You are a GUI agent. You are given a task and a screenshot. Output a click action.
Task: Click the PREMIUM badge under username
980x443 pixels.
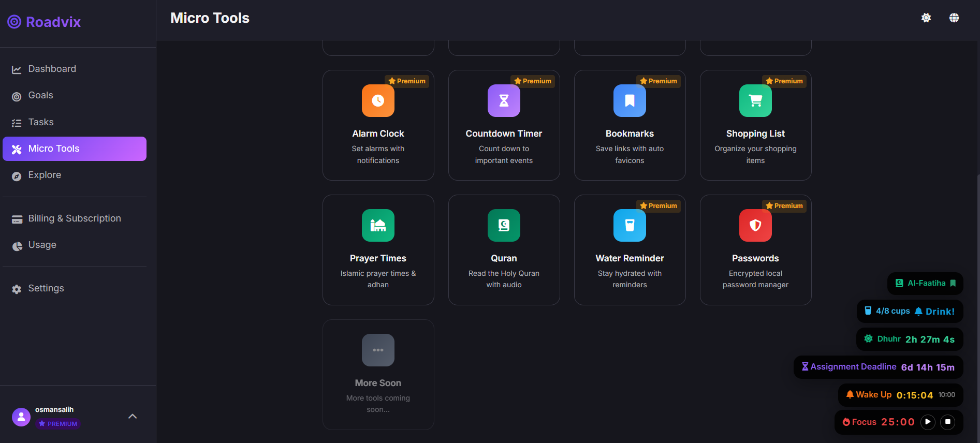tap(58, 424)
